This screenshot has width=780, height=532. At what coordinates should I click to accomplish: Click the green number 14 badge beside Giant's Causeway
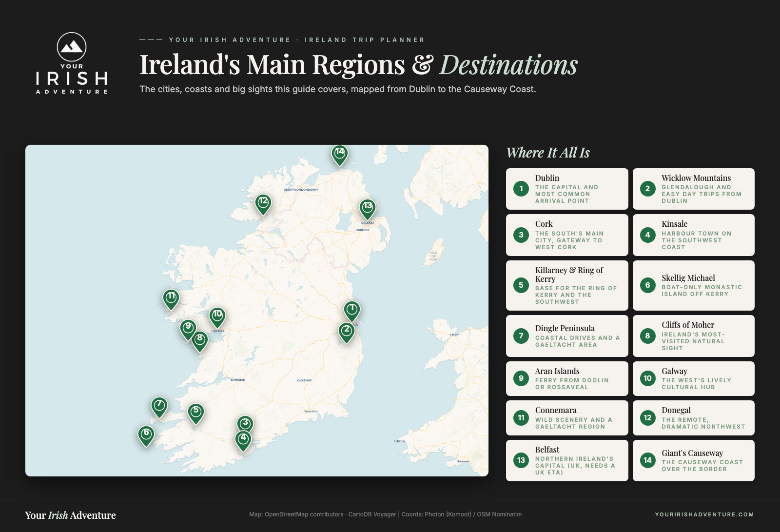(x=648, y=460)
